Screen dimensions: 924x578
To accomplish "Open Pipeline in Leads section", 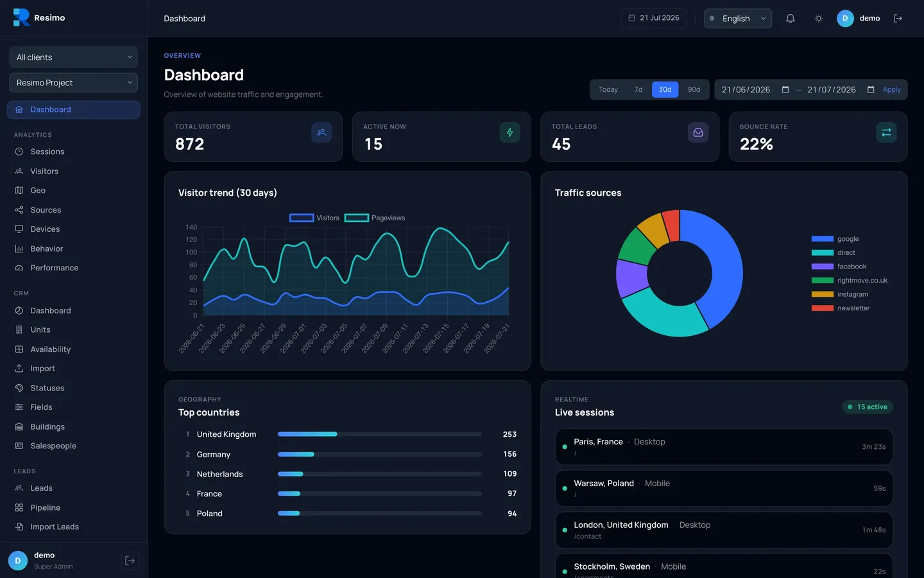I will click(74, 507).
